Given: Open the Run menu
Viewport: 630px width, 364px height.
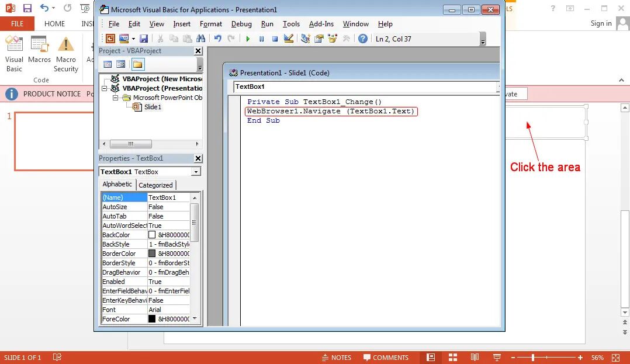Looking at the screenshot, I should (x=267, y=24).
